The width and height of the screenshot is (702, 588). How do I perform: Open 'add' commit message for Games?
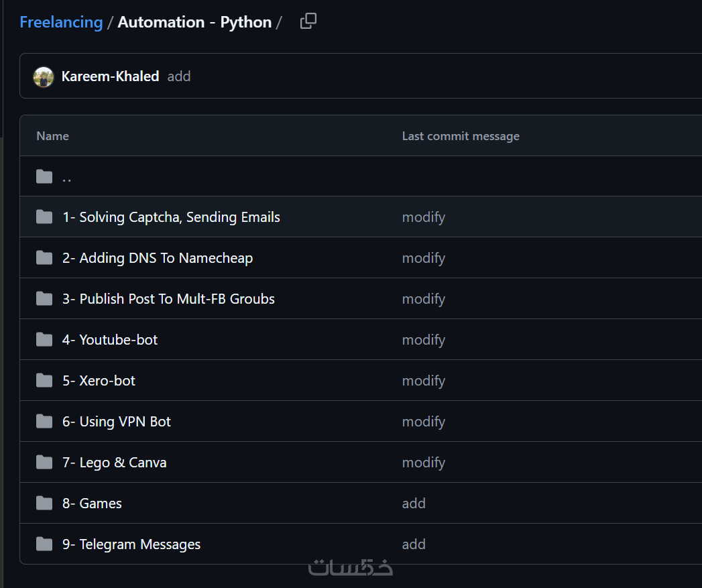(414, 504)
